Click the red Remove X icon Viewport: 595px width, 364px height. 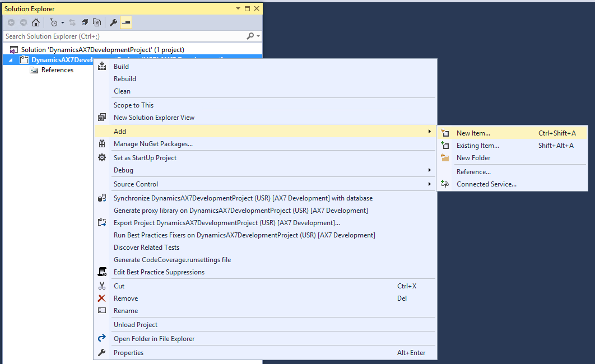click(102, 298)
